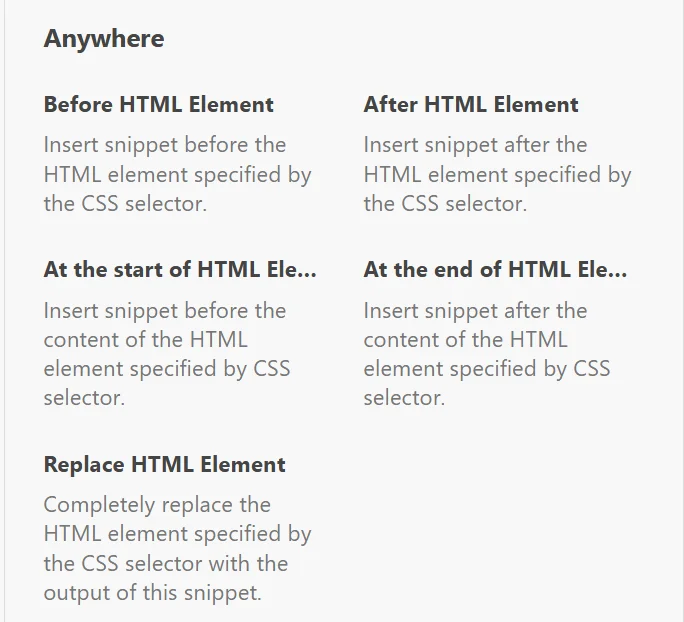Image resolution: width=684 pixels, height=622 pixels.
Task: Pick At the end of HTML Element
Action: coord(495,270)
